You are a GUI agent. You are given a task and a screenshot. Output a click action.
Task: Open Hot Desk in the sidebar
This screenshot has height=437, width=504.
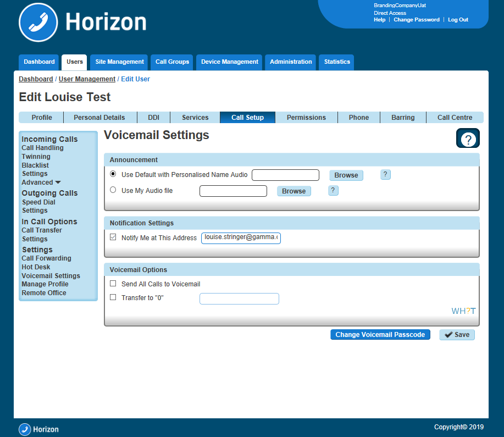tap(36, 267)
